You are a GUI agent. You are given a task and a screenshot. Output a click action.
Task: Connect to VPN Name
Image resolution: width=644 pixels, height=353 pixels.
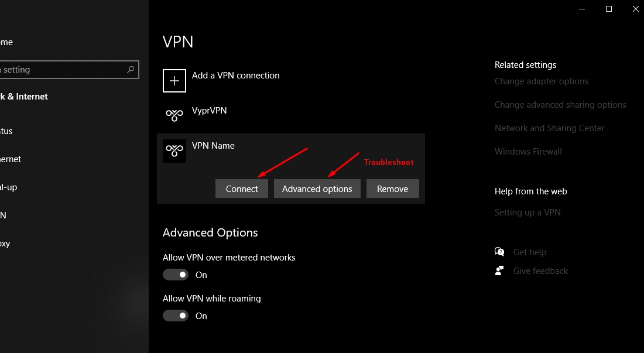coord(241,189)
